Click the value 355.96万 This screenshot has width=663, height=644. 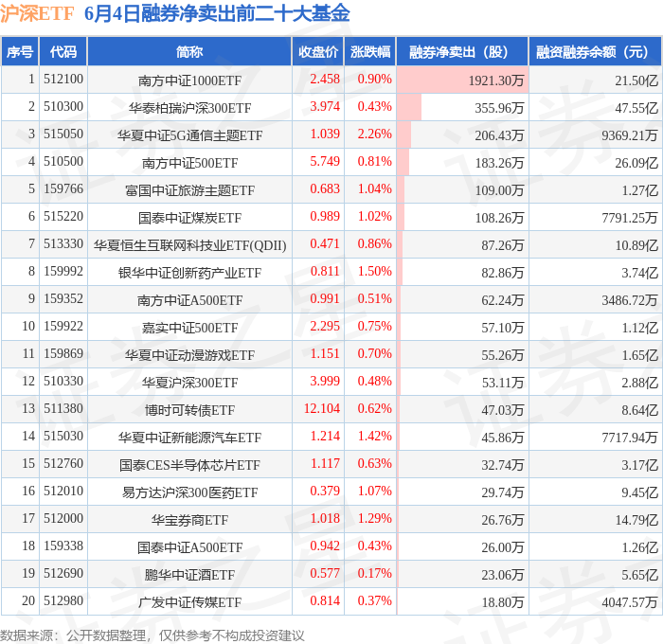click(x=499, y=108)
